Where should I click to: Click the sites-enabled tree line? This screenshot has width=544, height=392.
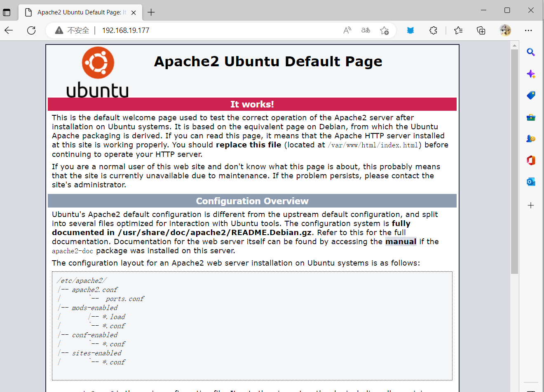click(x=90, y=353)
